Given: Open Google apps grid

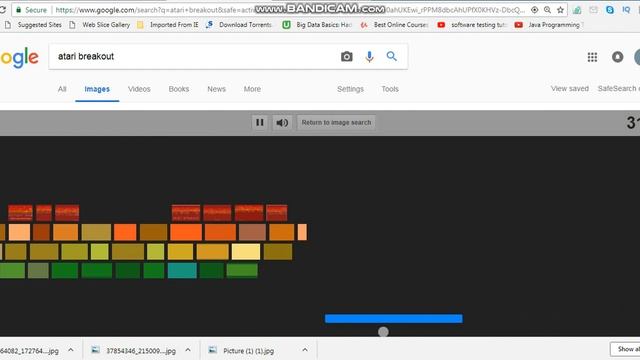Looking at the screenshot, I should (592, 57).
